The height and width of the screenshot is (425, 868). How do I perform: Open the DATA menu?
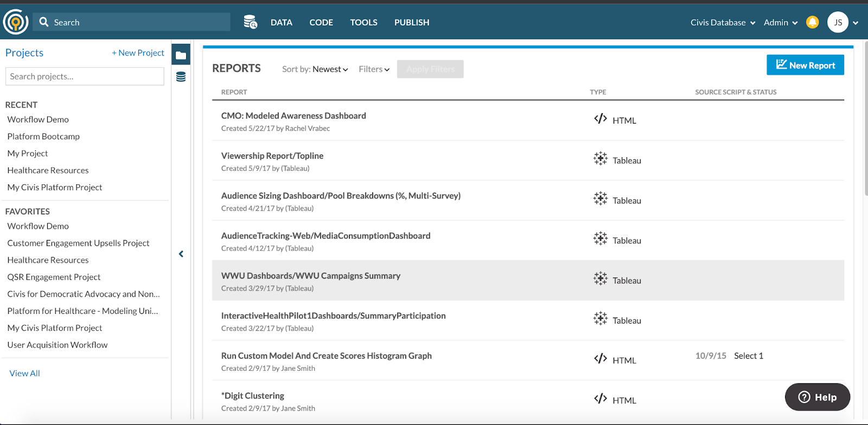point(281,23)
